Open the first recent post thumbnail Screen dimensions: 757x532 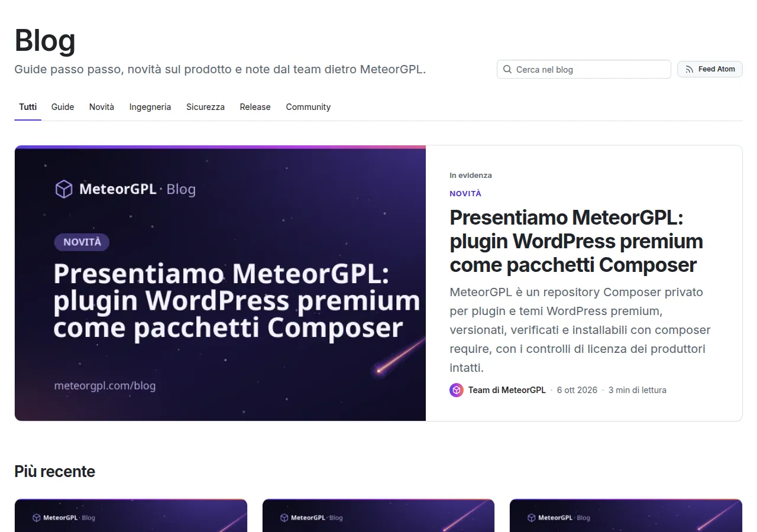pyautogui.click(x=131, y=515)
